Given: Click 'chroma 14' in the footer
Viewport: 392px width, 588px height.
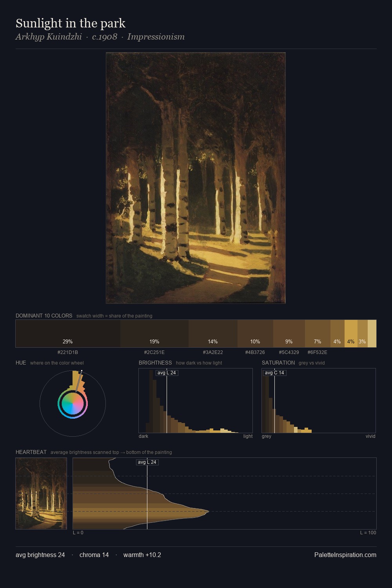Looking at the screenshot, I should (x=94, y=555).
